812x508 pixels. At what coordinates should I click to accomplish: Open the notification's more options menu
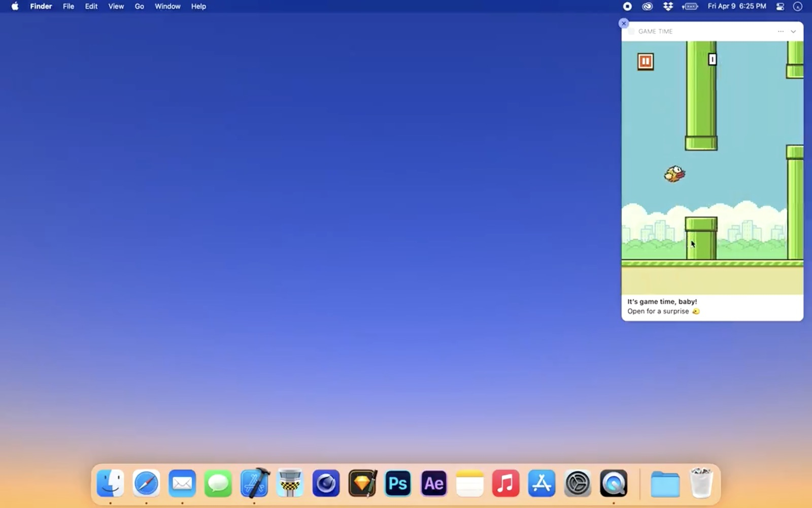780,31
